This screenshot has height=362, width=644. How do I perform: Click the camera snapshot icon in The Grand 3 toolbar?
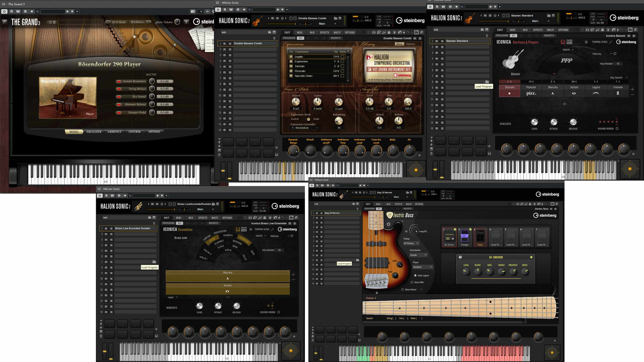point(193,11)
